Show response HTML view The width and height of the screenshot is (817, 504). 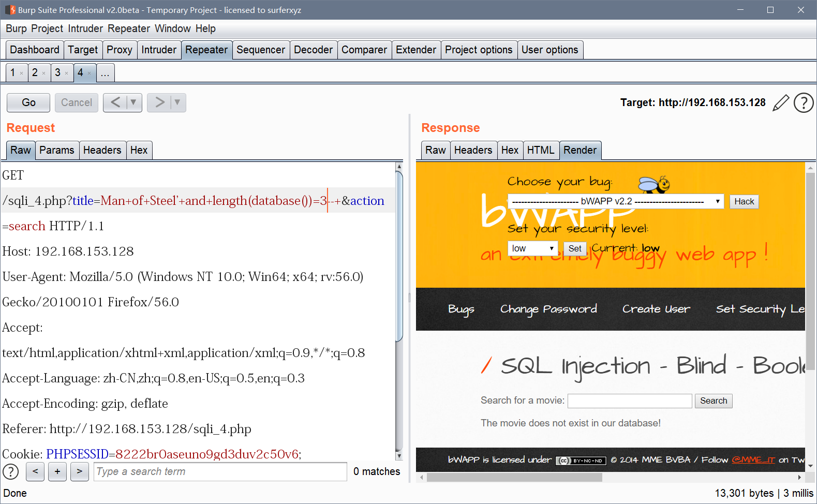[x=541, y=150]
